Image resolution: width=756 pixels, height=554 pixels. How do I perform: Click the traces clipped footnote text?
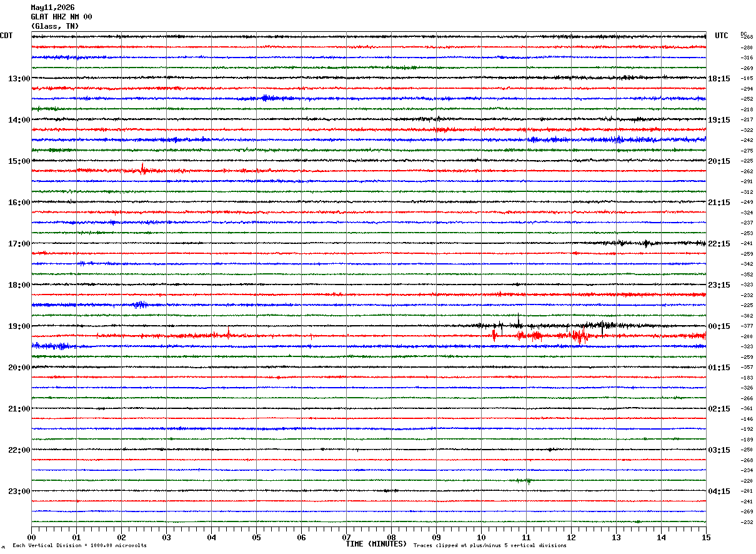pyautogui.click(x=490, y=545)
